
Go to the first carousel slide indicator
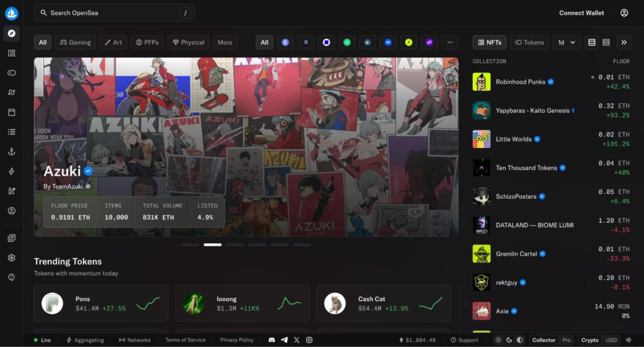tap(190, 244)
